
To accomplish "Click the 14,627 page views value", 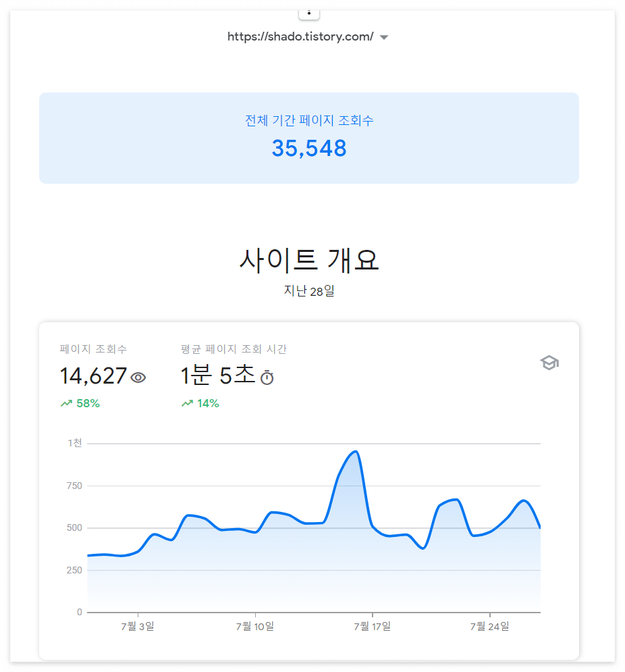I will (93, 376).
